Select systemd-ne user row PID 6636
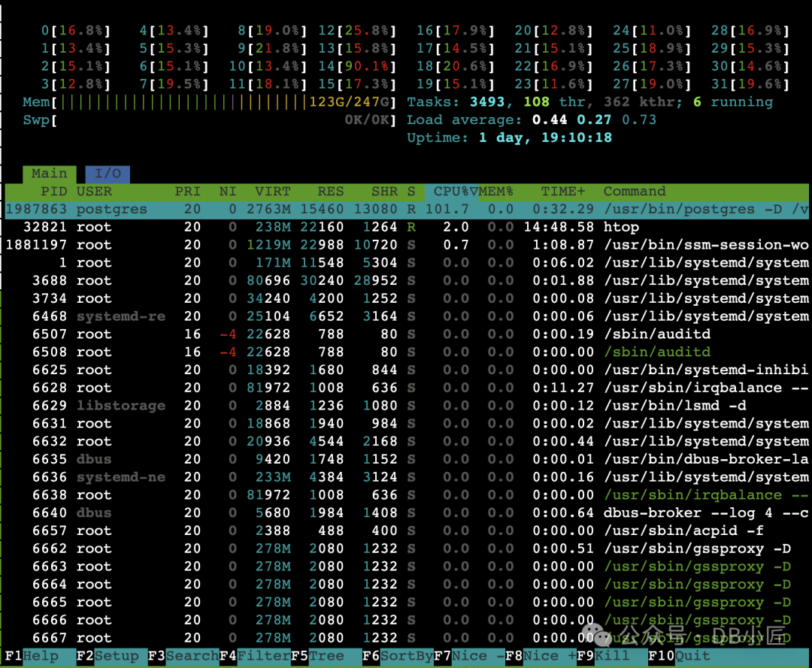812x668 pixels. click(407, 478)
